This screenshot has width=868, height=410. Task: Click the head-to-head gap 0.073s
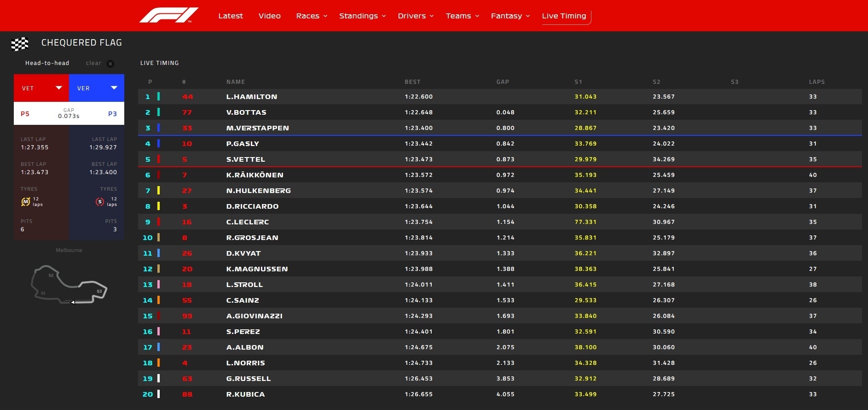pyautogui.click(x=69, y=116)
